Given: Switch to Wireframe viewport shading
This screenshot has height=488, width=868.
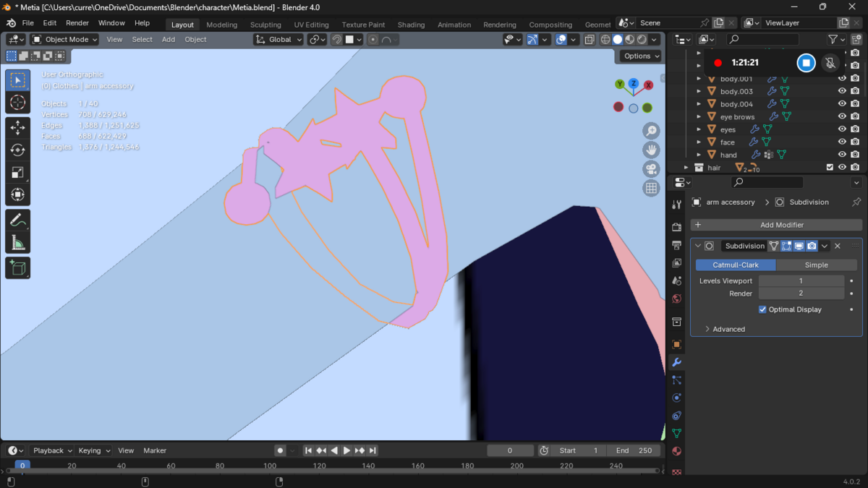Looking at the screenshot, I should pos(605,40).
